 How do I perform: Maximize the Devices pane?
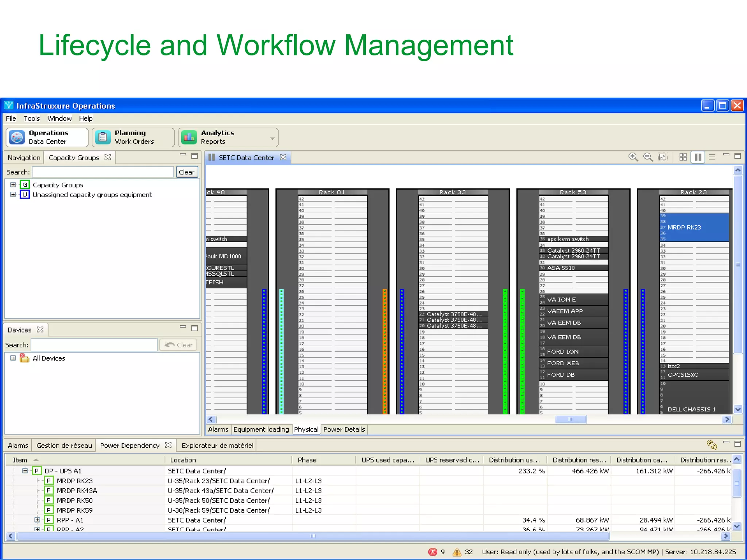[194, 328]
